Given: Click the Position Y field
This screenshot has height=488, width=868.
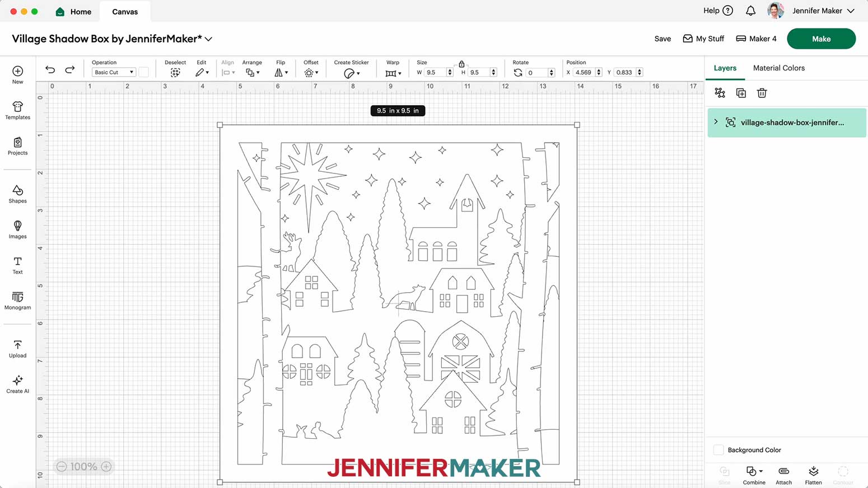Looking at the screenshot, I should 625,72.
